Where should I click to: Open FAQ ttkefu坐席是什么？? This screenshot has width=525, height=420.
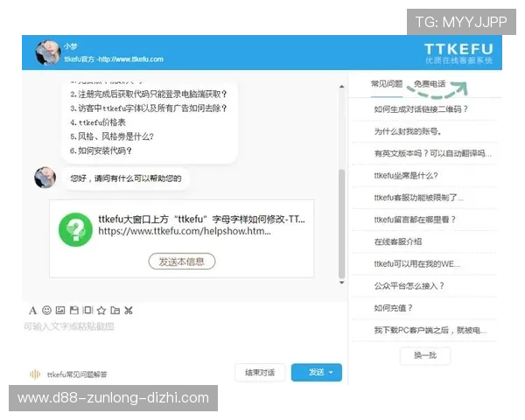406,176
